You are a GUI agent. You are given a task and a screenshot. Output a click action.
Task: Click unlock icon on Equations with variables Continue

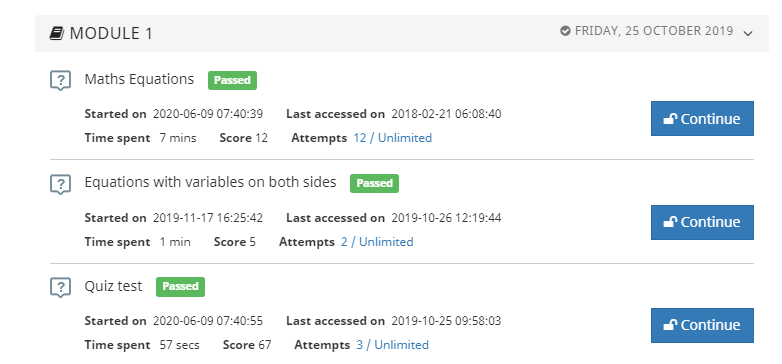pos(670,222)
